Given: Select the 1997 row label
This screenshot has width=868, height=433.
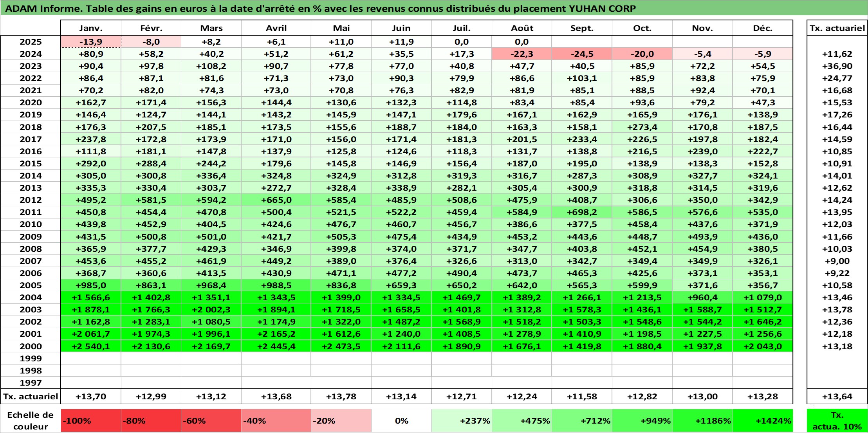Looking at the screenshot, I should click(x=31, y=383).
